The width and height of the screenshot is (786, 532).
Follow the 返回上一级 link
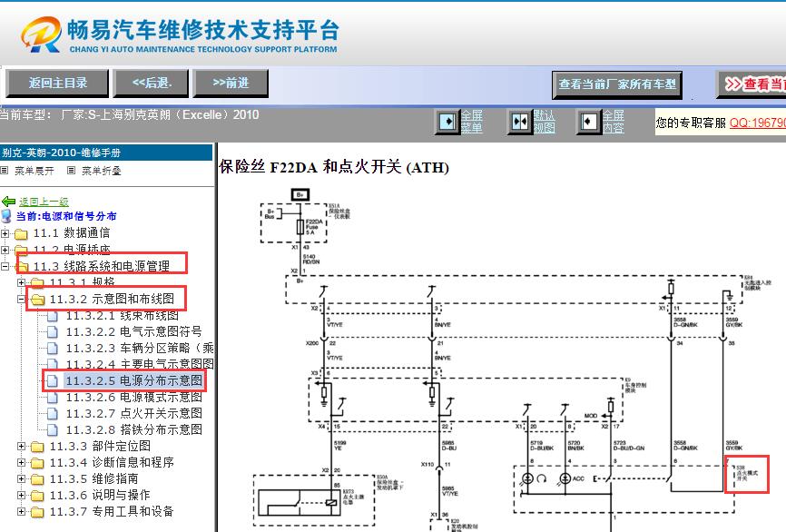click(44, 202)
